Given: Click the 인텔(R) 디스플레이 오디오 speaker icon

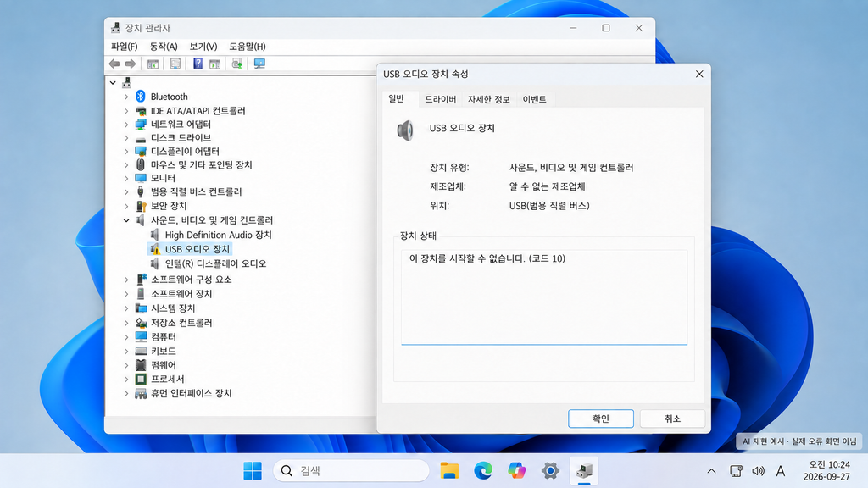Looking at the screenshot, I should pos(155,263).
